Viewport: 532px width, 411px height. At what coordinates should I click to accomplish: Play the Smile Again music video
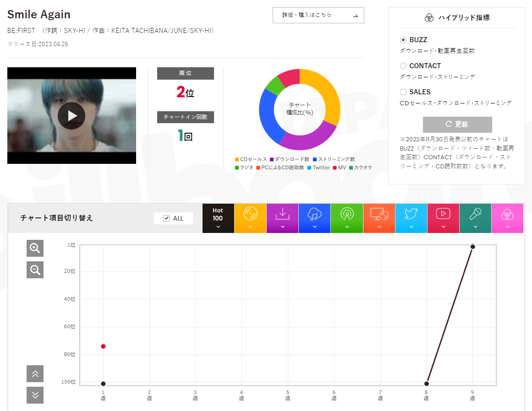coord(71,116)
